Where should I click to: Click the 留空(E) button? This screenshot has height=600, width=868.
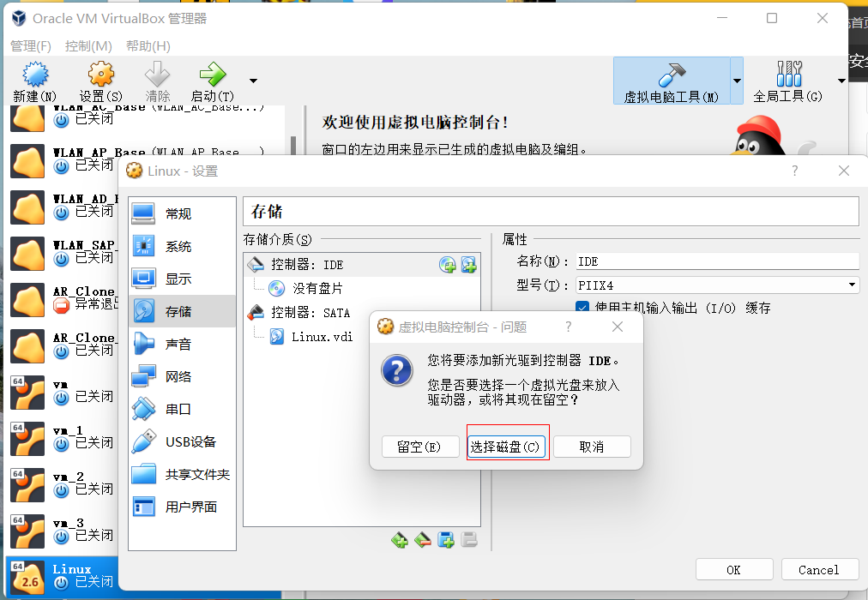(x=419, y=447)
